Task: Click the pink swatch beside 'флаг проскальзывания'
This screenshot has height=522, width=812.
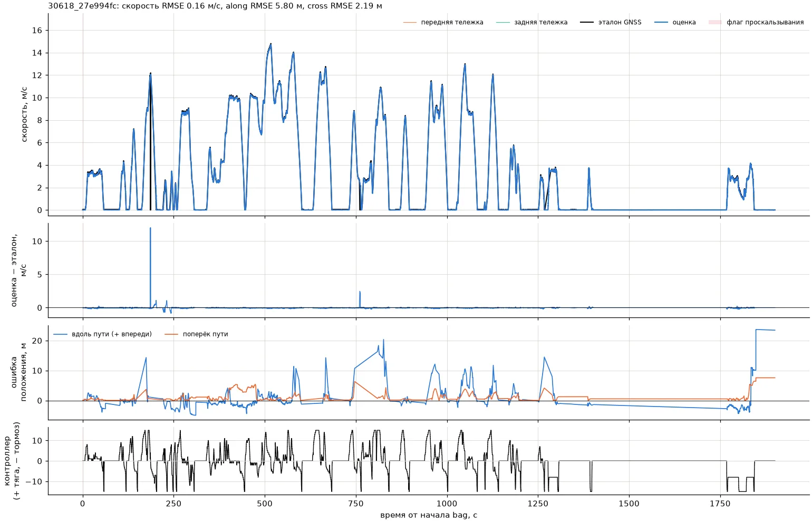Action: pyautogui.click(x=715, y=22)
